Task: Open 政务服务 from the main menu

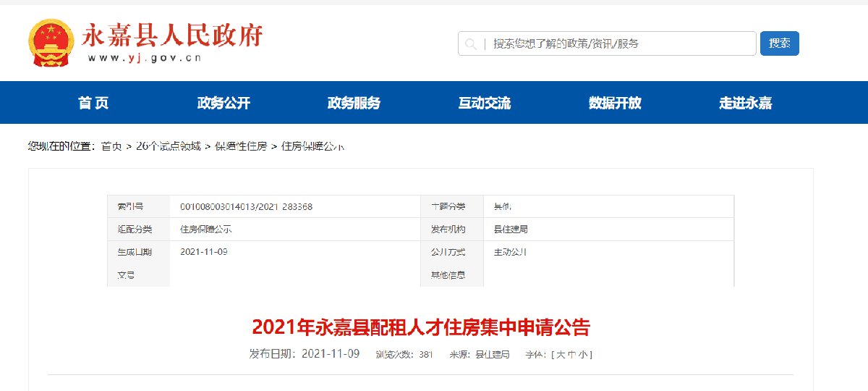Action: click(354, 103)
